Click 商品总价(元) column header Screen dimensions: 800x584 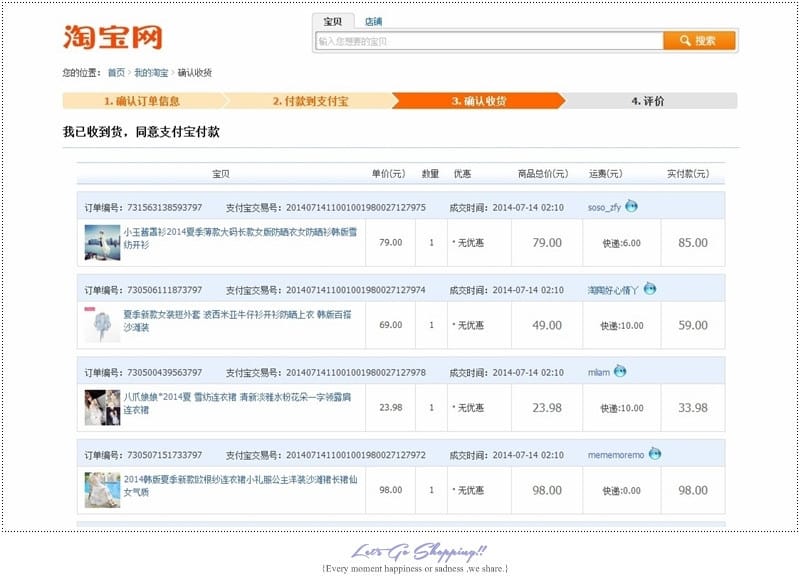point(543,174)
